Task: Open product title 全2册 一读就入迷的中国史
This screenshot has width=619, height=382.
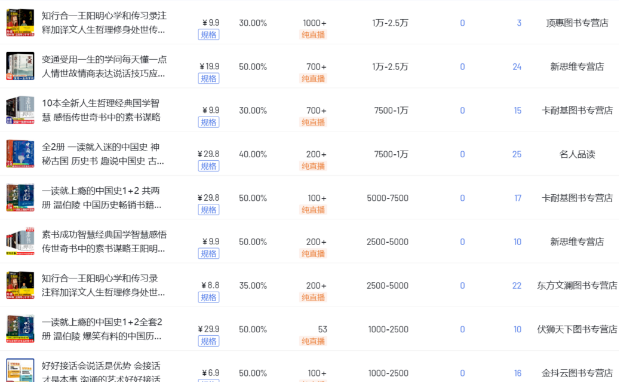Action: 103,154
